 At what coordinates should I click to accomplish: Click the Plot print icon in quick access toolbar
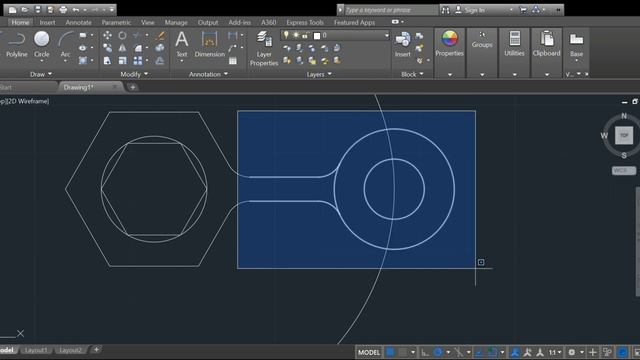point(63,9)
